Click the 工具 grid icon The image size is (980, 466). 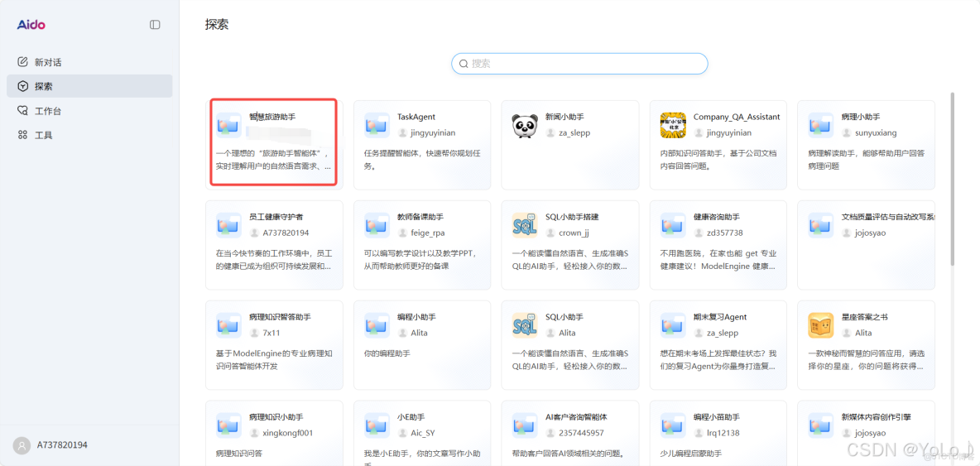click(x=22, y=135)
